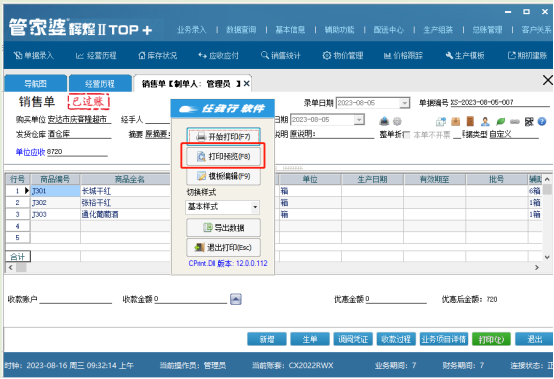Image resolution: width=554 pixels, height=379 pixels.
Task: Click the up-arrow button next to 收款金额
Action: (236, 299)
